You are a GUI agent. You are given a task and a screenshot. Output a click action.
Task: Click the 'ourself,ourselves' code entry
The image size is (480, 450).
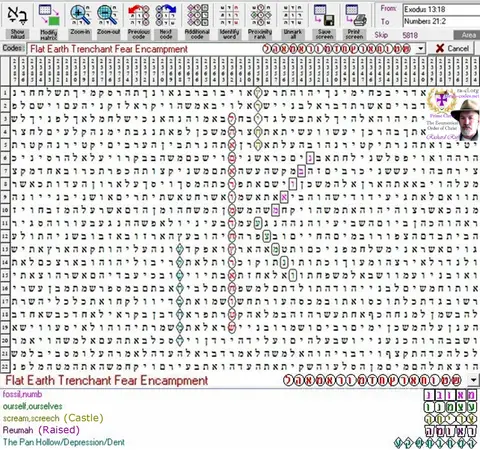click(32, 406)
